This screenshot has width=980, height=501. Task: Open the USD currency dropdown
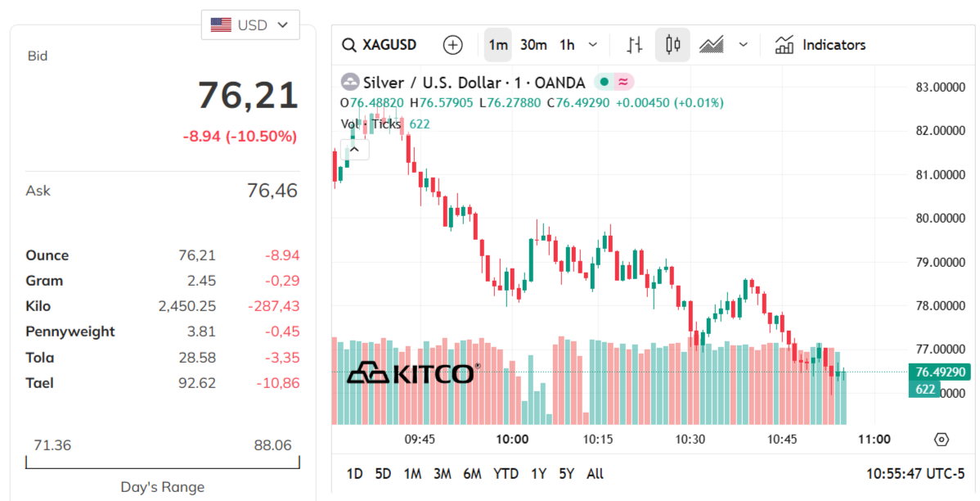(250, 25)
